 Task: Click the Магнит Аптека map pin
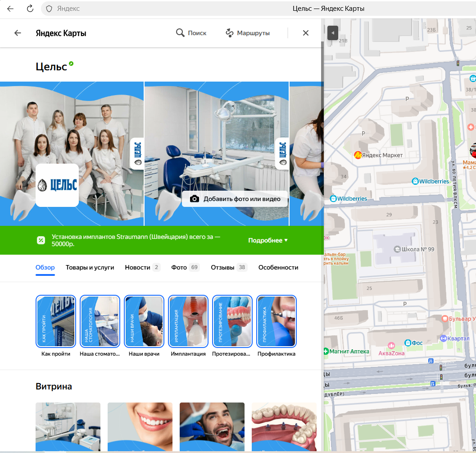pos(326,351)
